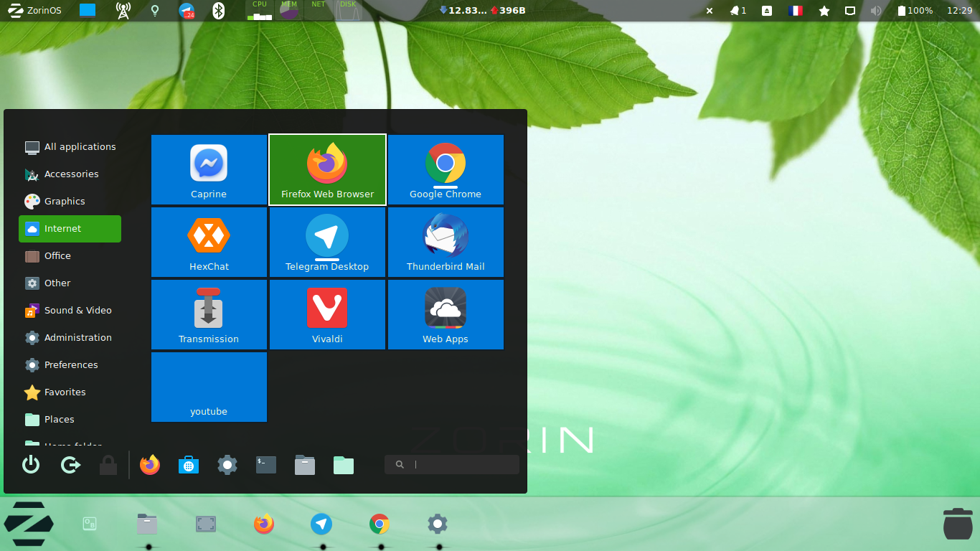Open the Preferences category
Viewport: 980px width, 551px height.
point(70,365)
